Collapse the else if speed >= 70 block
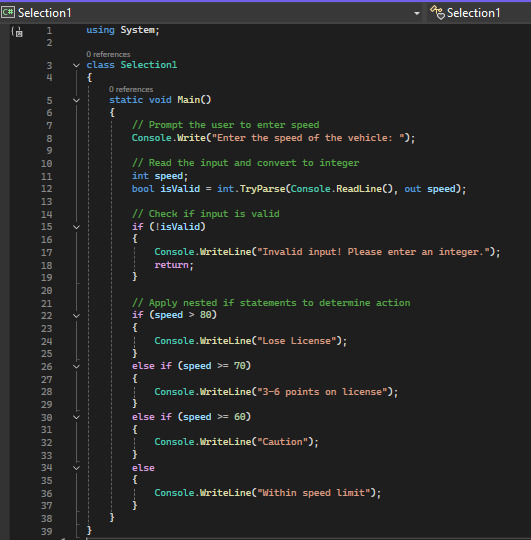 (x=76, y=366)
